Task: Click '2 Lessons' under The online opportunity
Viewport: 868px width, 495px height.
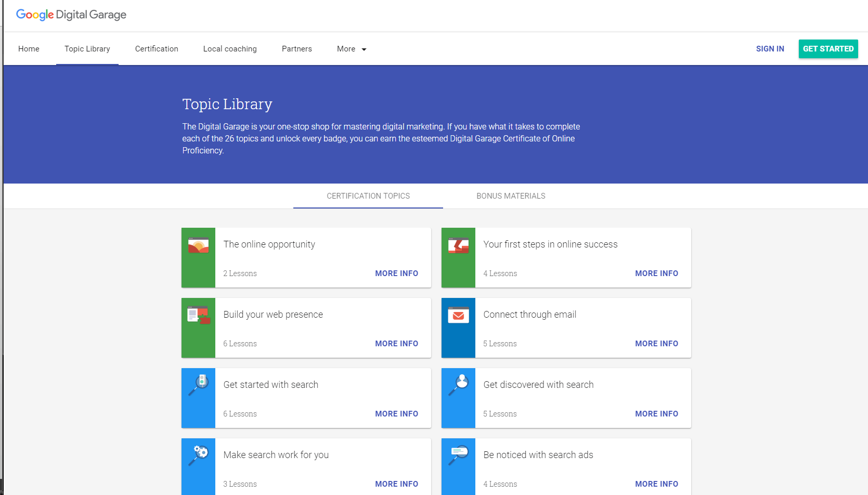Action: (240, 273)
